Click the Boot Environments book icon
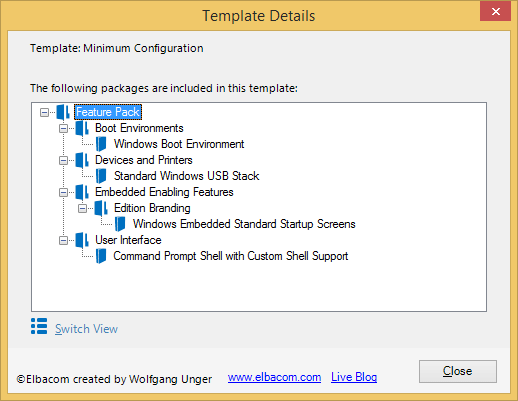 click(x=82, y=128)
